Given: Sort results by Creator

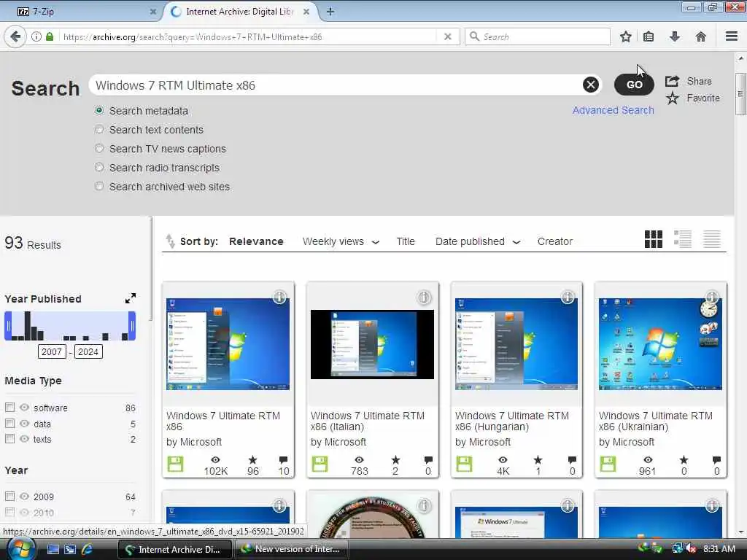Looking at the screenshot, I should 554,241.
